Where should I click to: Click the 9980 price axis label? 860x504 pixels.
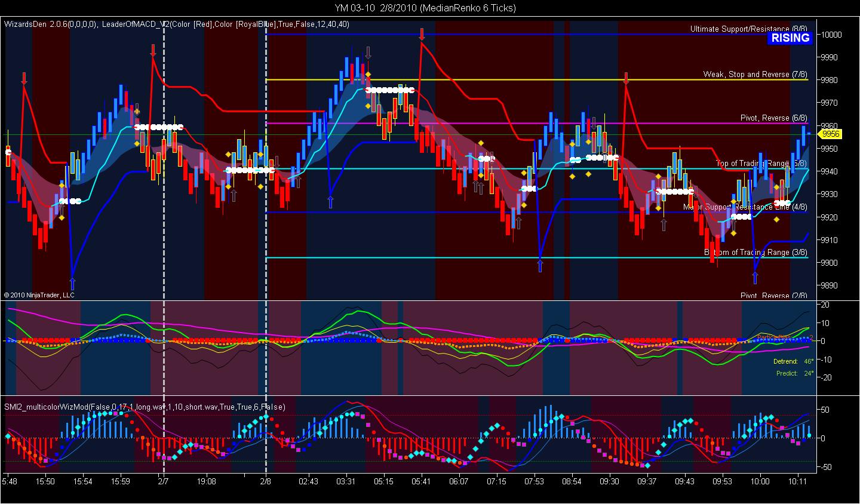coord(830,80)
